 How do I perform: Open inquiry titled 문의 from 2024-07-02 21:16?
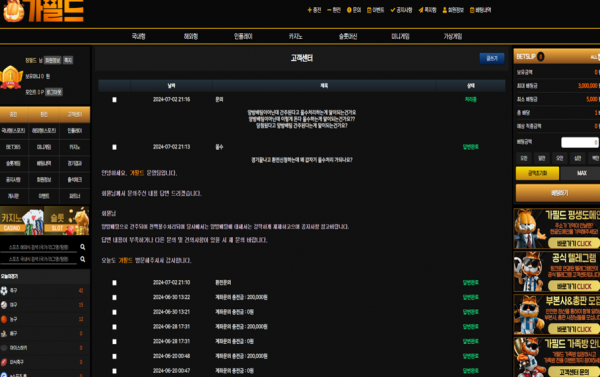pos(219,100)
